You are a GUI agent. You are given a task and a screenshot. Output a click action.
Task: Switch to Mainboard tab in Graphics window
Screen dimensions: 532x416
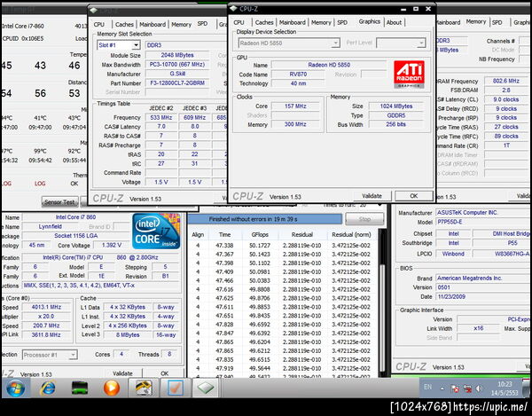(x=293, y=22)
